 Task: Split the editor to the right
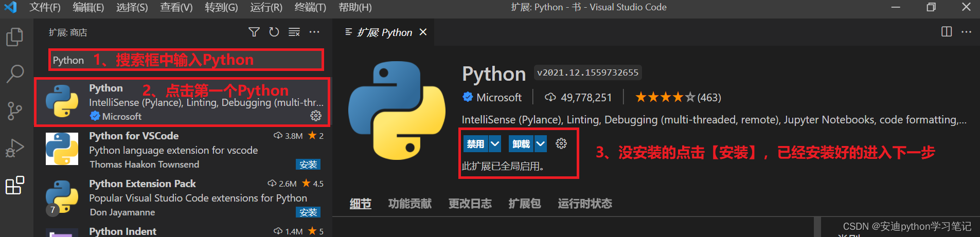coord(947,32)
